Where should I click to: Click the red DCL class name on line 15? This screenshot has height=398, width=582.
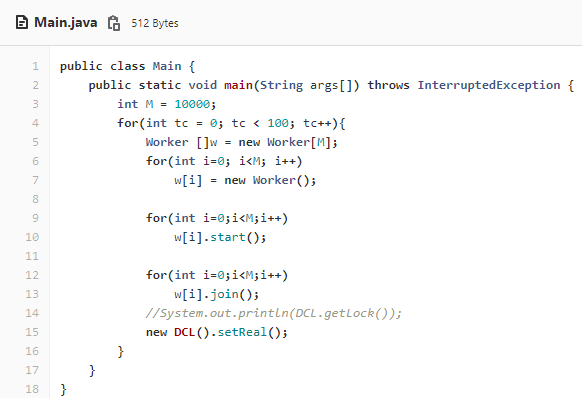[185, 332]
